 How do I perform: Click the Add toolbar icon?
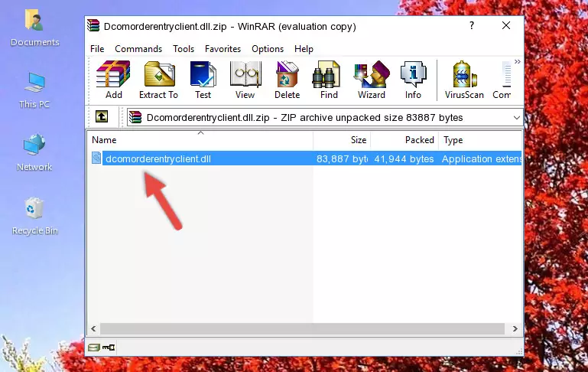click(x=113, y=80)
